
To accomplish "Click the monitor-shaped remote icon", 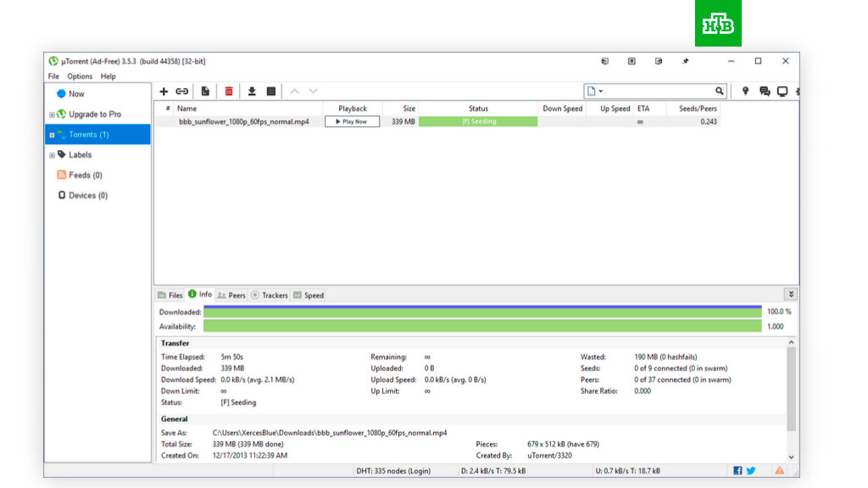I will [782, 91].
